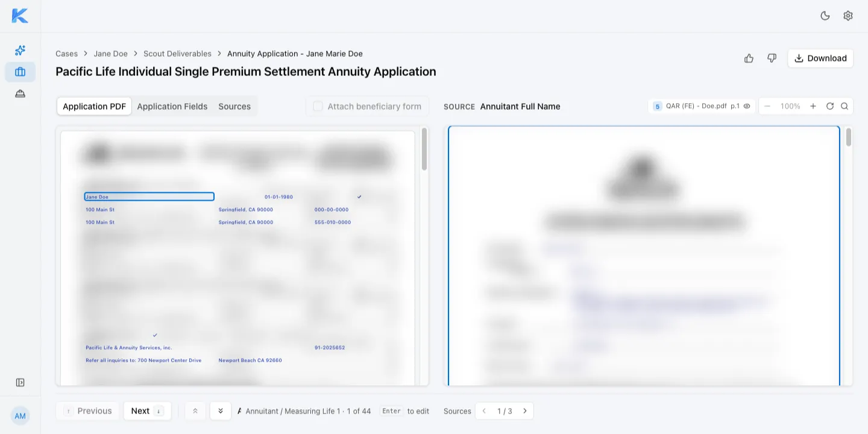Zoom out of the source document
868x434 pixels.
[767, 106]
